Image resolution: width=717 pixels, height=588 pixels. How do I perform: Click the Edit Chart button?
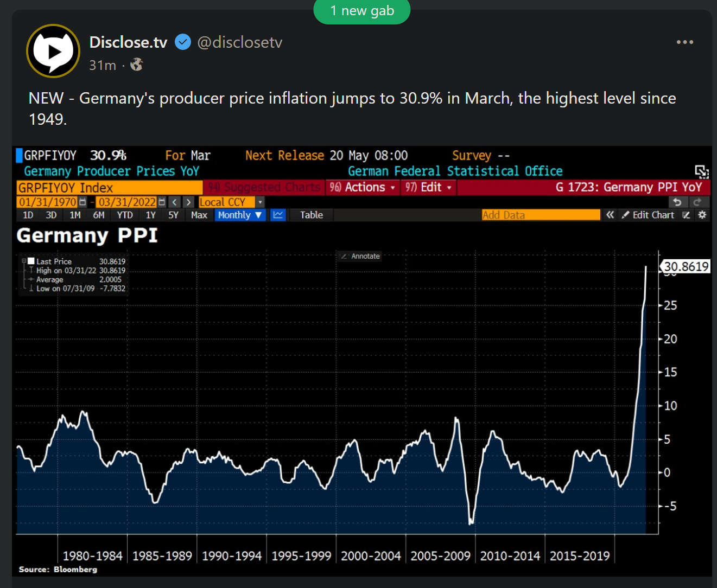pyautogui.click(x=648, y=215)
